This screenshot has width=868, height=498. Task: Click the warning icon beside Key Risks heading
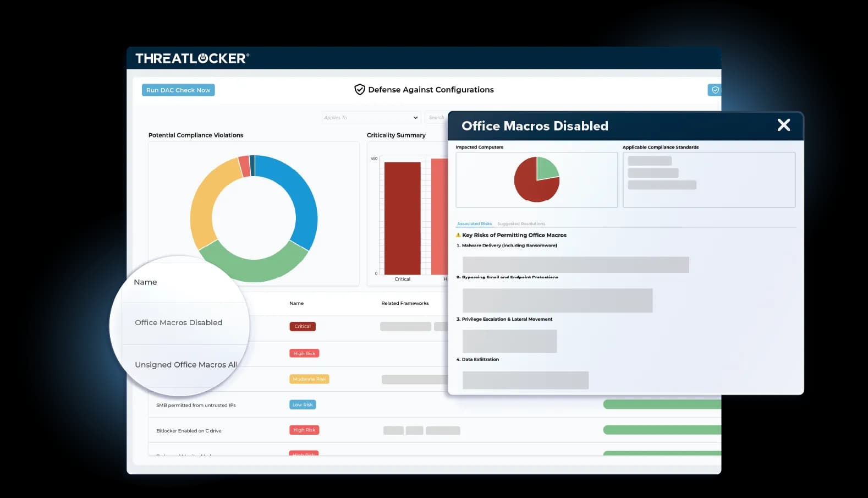(458, 235)
